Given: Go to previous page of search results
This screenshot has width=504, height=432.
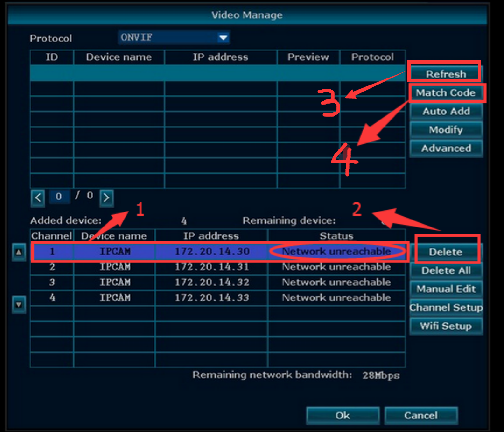Looking at the screenshot, I should 38,198.
